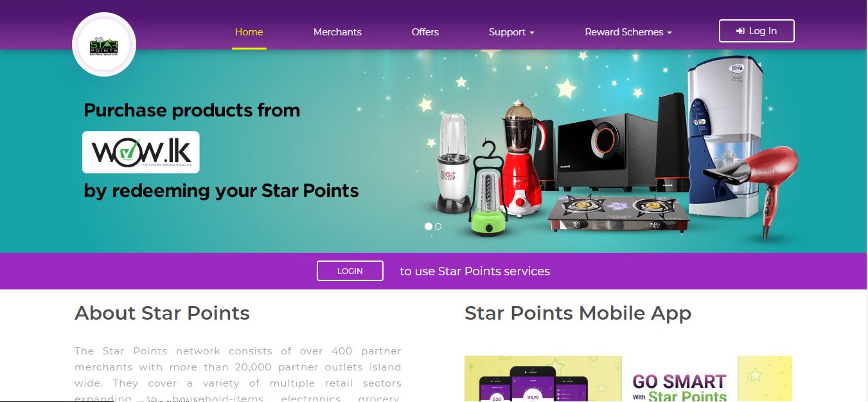The width and height of the screenshot is (868, 402).
Task: Click the gas stove product image
Action: click(619, 213)
